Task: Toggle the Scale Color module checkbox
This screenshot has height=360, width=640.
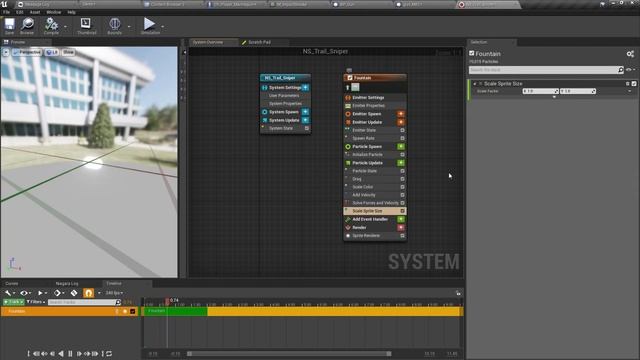Action: [x=402, y=187]
